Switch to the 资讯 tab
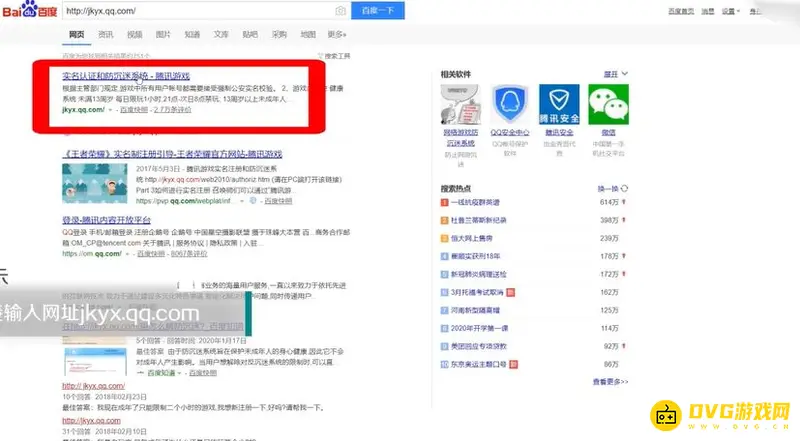The width and height of the screenshot is (800, 441). [106, 34]
